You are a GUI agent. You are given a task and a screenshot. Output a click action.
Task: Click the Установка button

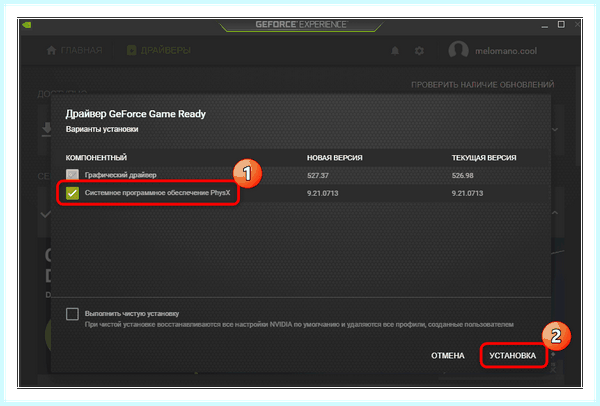(513, 356)
